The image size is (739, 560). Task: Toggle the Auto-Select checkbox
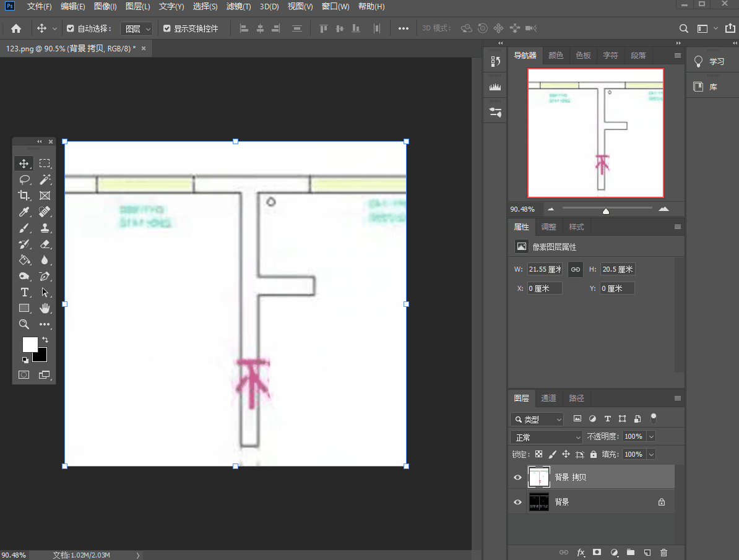70,28
